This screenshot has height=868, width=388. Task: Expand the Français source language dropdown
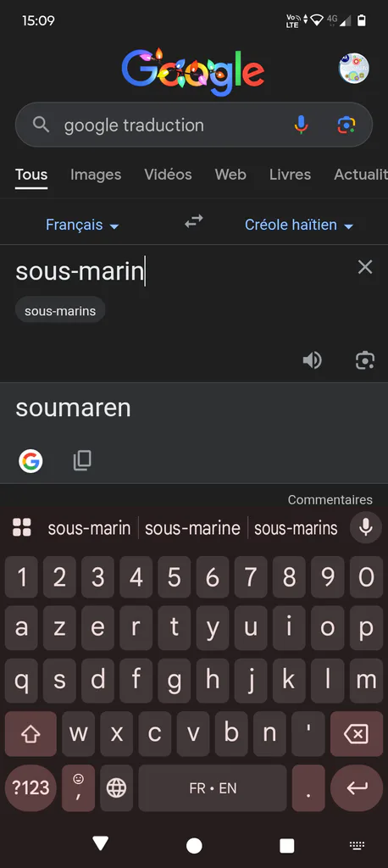[x=82, y=225]
